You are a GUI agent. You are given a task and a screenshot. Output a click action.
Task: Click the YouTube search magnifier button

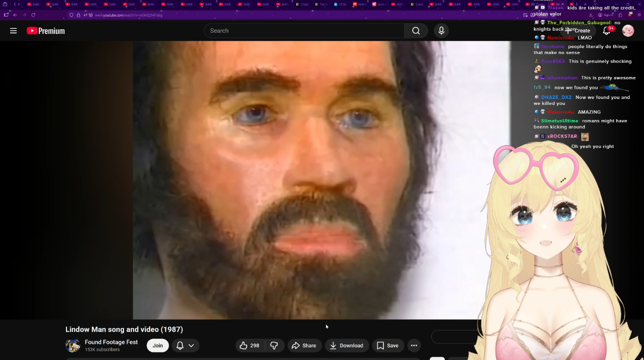pos(416,31)
